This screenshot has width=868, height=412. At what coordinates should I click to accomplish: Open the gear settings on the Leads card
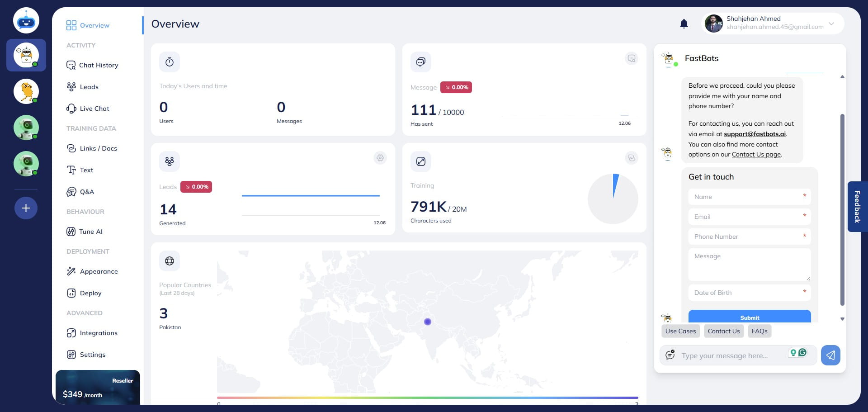tap(380, 158)
